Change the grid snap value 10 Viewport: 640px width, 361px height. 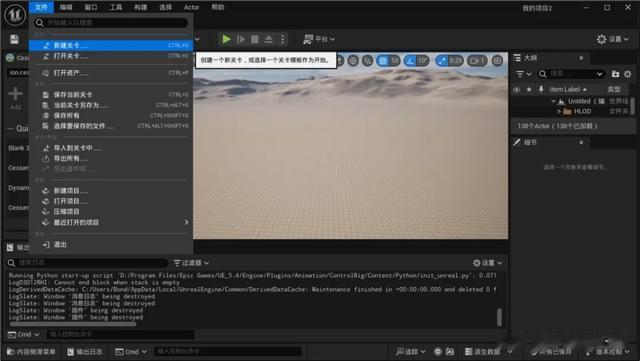click(x=394, y=61)
